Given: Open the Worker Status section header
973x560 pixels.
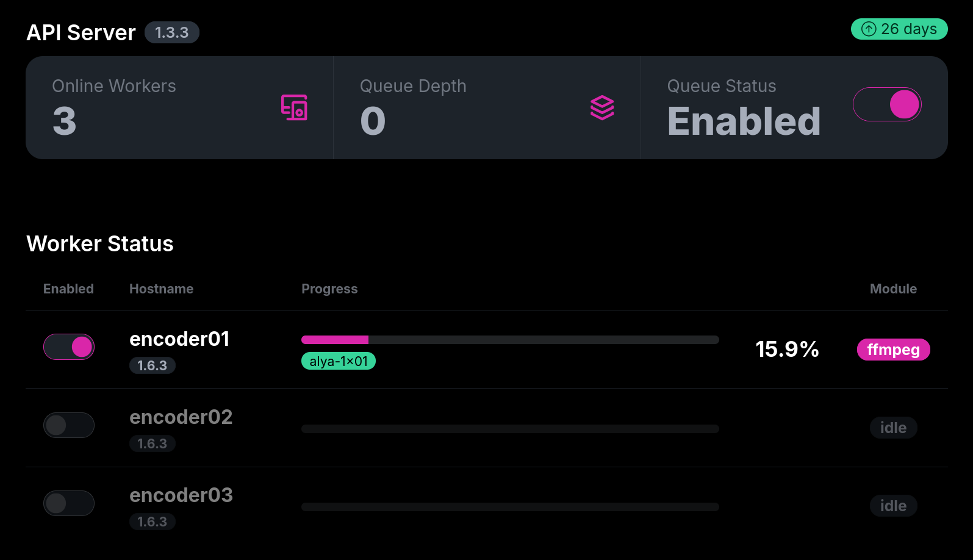Looking at the screenshot, I should (99, 243).
